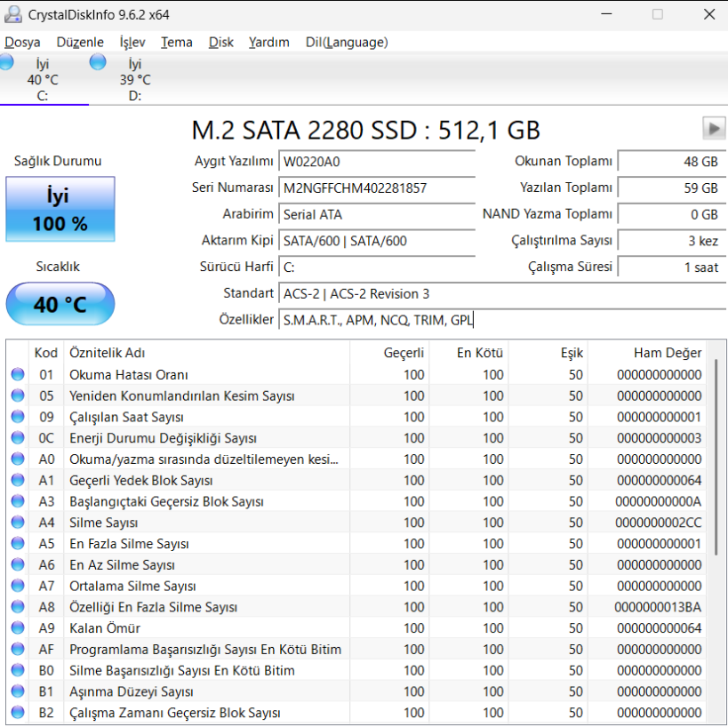Click the Geçerli column header
The height and width of the screenshot is (727, 728).
[x=389, y=353]
